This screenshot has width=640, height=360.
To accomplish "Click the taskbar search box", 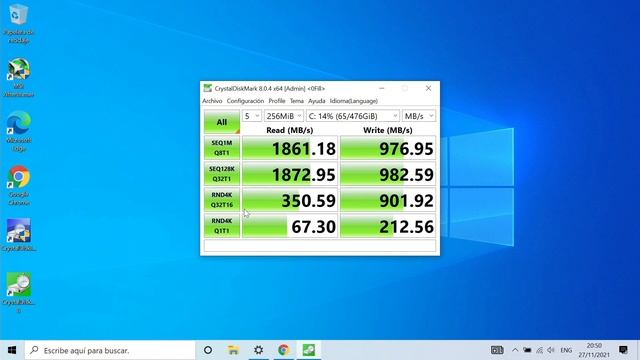I will point(110,350).
